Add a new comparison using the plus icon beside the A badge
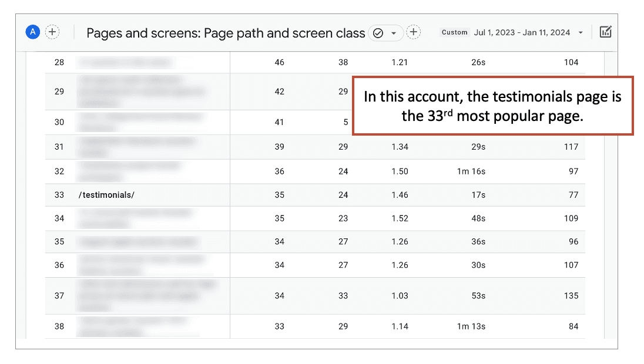Image resolution: width=644 pixels, height=364 pixels. [x=52, y=32]
